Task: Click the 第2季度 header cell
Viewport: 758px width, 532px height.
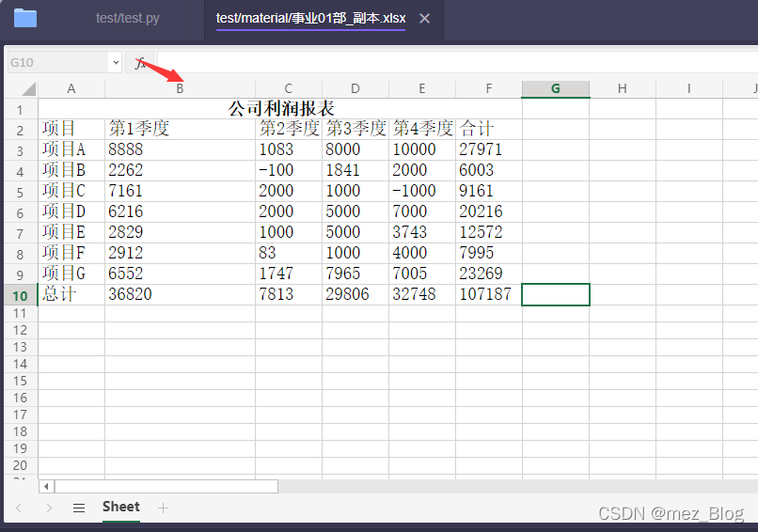Action: pyautogui.click(x=289, y=129)
